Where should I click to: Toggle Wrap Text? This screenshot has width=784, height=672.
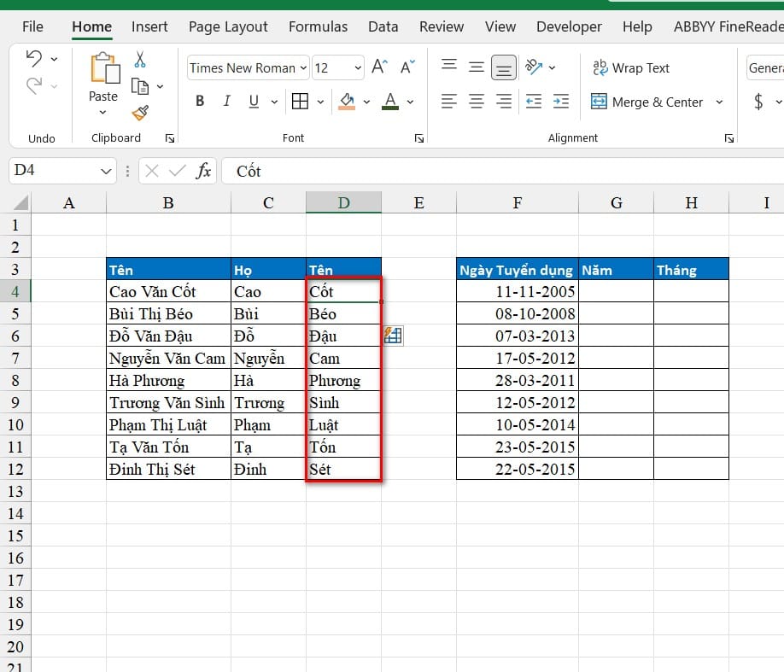630,68
